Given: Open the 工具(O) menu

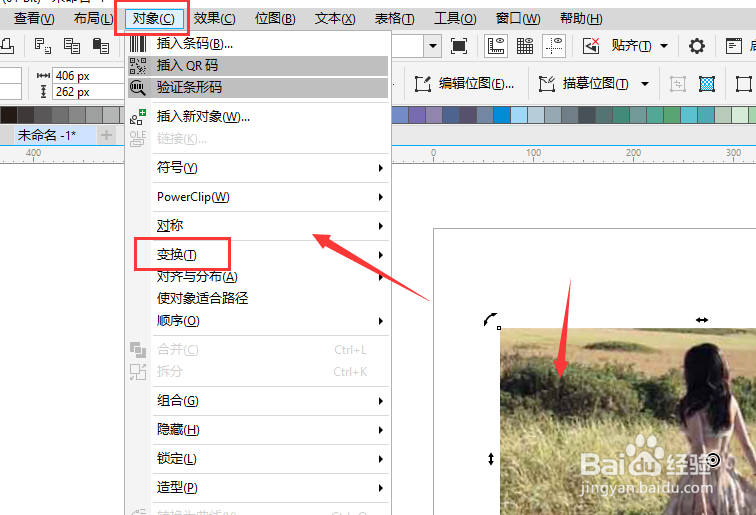Looking at the screenshot, I should tap(455, 19).
